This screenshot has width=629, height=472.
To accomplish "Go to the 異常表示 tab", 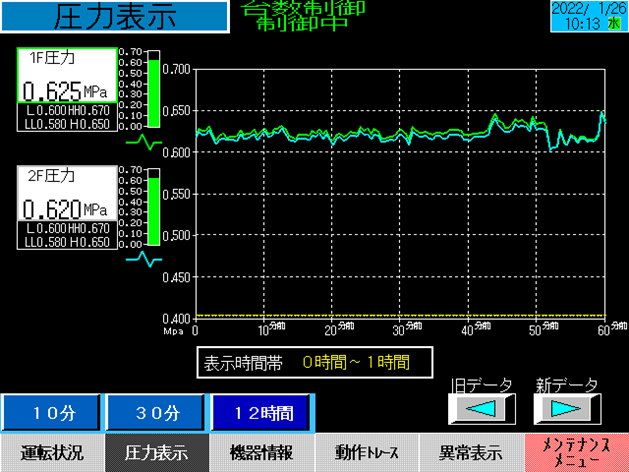I will pos(471,452).
